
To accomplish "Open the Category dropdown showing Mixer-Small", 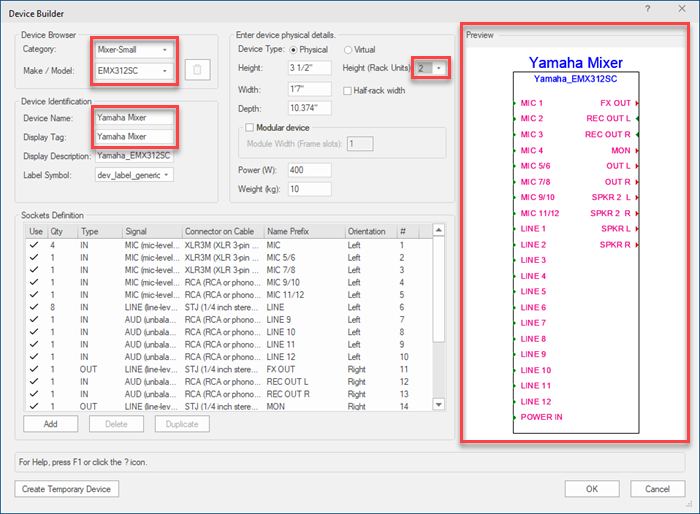I will coord(134,50).
